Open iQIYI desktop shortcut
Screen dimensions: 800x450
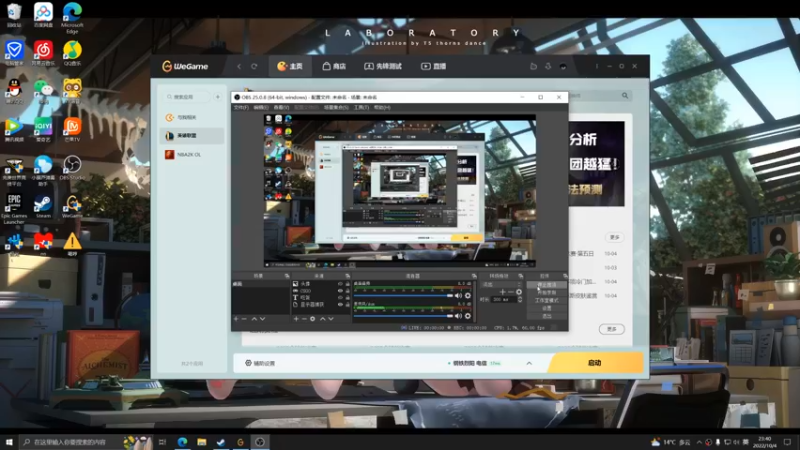pos(43,129)
